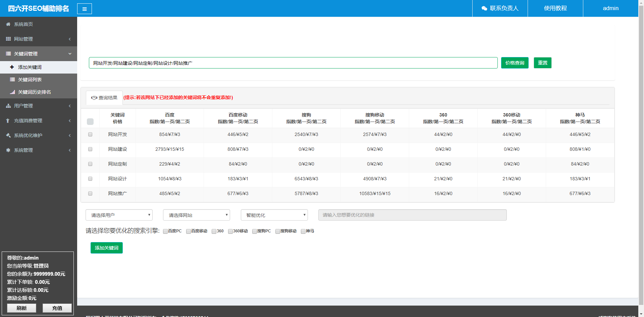This screenshot has height=317, width=644.
Task: Toggle the select-all checkbox in table header
Action: 90,122
